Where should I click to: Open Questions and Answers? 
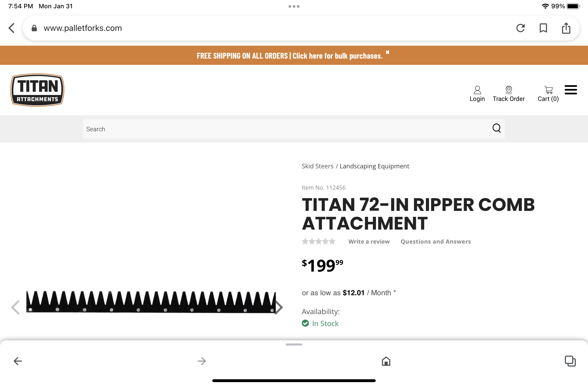[x=436, y=242]
